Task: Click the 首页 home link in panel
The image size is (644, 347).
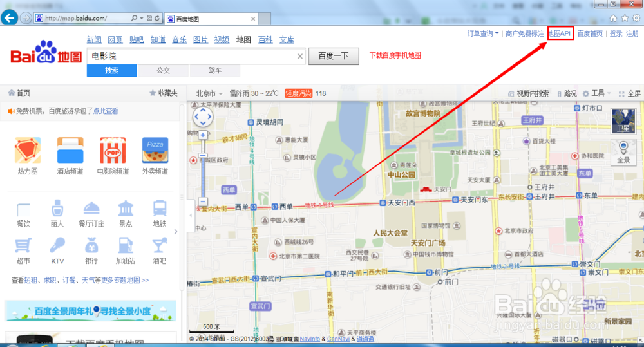Action: click(x=19, y=93)
